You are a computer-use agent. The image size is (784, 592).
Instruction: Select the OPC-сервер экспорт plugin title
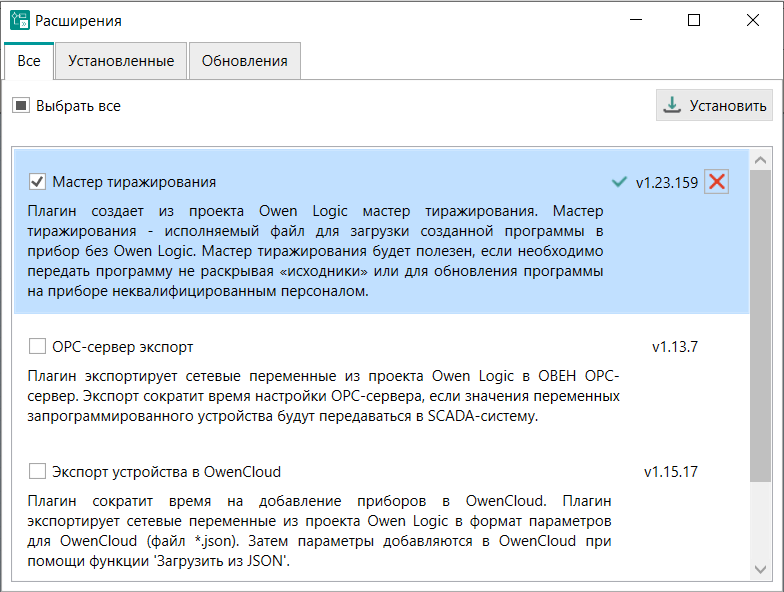pos(123,347)
